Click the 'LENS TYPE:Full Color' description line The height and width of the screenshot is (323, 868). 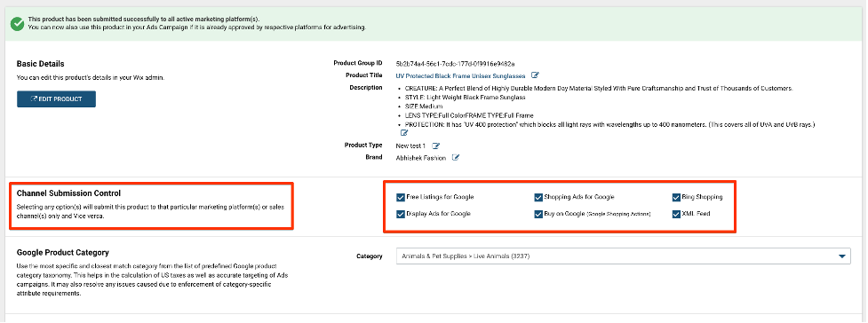[469, 115]
